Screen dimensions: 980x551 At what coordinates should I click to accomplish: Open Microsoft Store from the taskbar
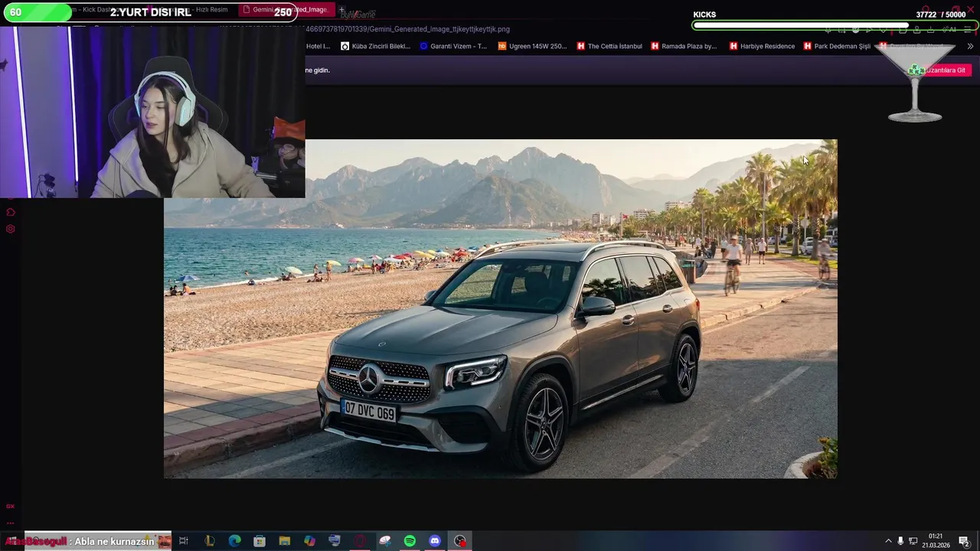tap(260, 541)
